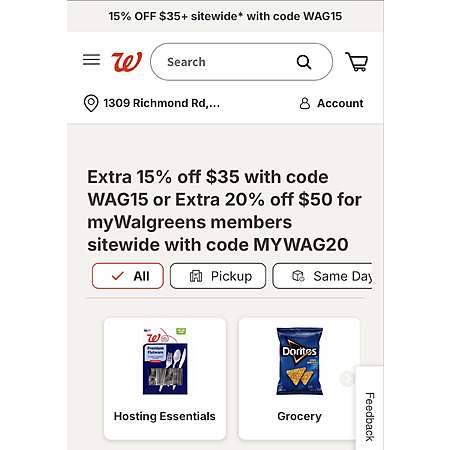This screenshot has width=450, height=450.
Task: Advance category carousel with right arrow
Action: (348, 379)
